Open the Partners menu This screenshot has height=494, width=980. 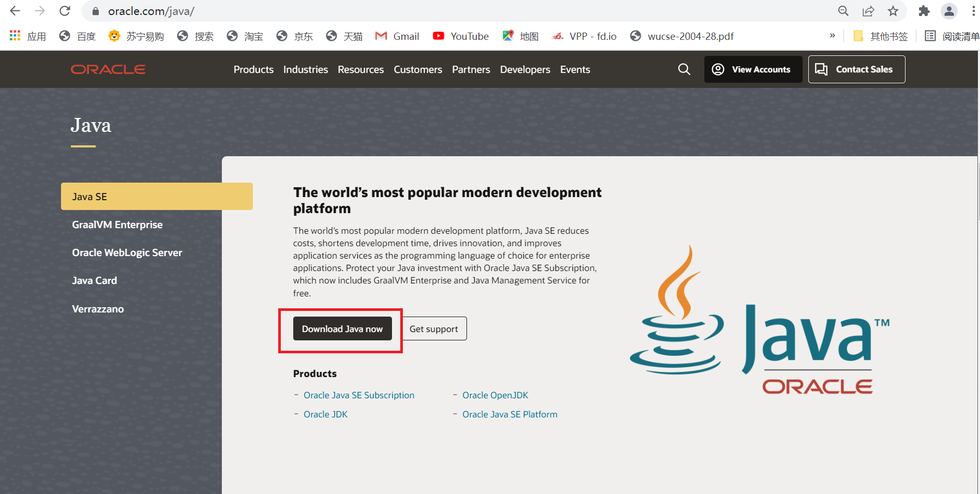[x=471, y=69]
